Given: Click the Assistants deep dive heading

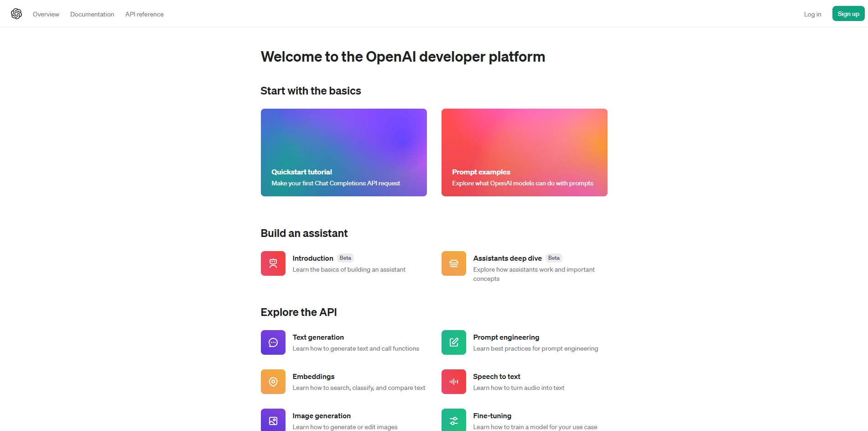Looking at the screenshot, I should (x=507, y=258).
